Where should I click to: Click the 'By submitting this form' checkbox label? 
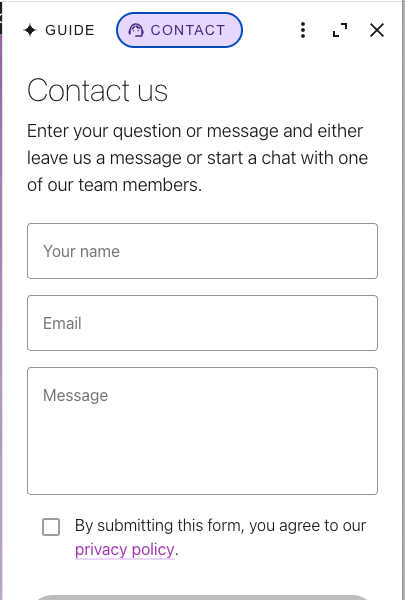coord(220,525)
